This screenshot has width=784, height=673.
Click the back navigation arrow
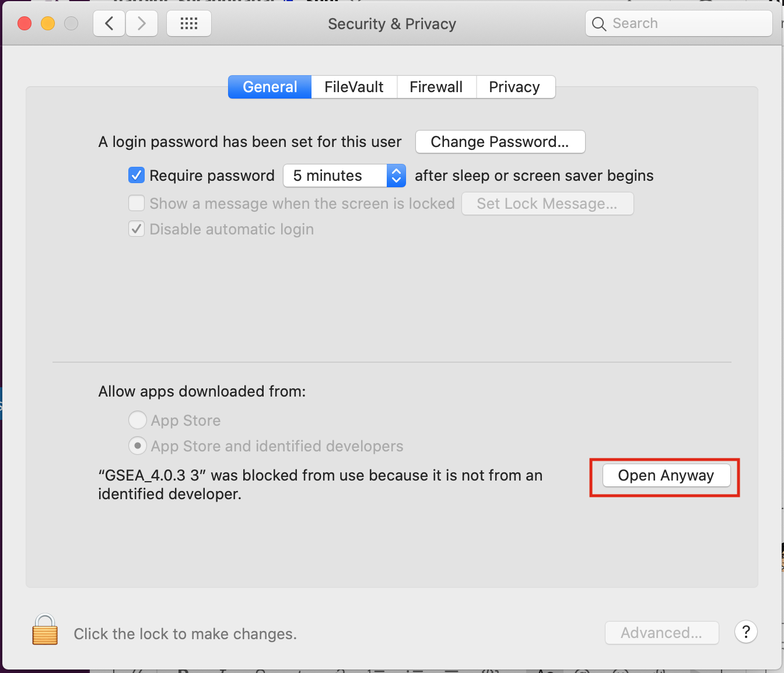coord(109,24)
